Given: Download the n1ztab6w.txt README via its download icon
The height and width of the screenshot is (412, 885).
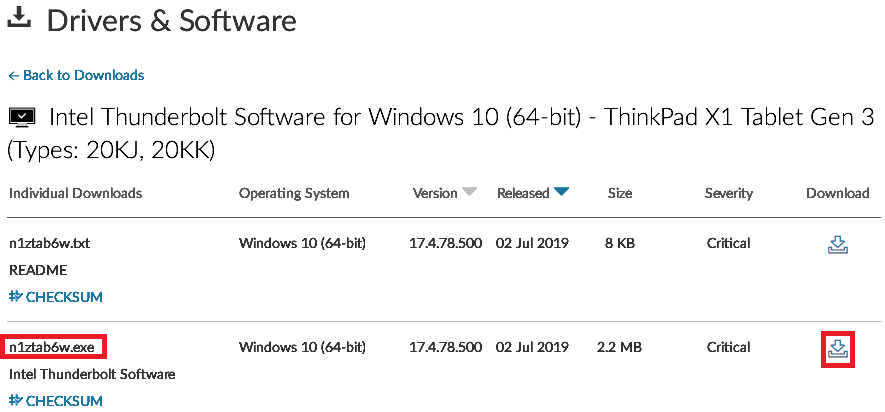Looking at the screenshot, I should click(x=838, y=245).
